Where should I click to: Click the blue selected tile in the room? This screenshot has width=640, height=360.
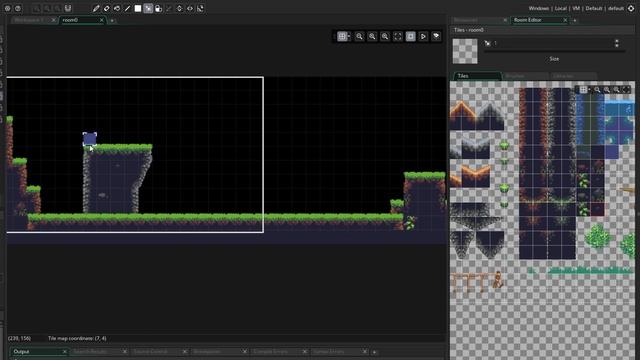click(90, 139)
